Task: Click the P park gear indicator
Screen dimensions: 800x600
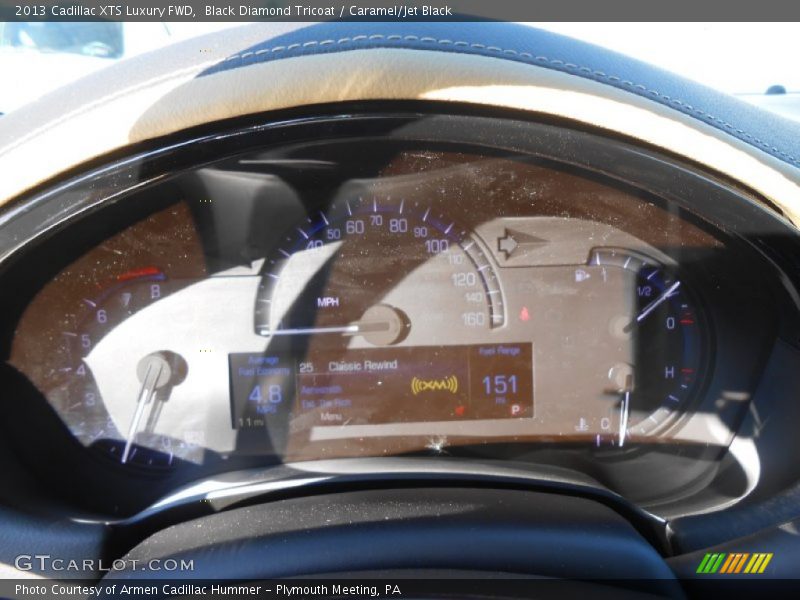Action: [513, 411]
